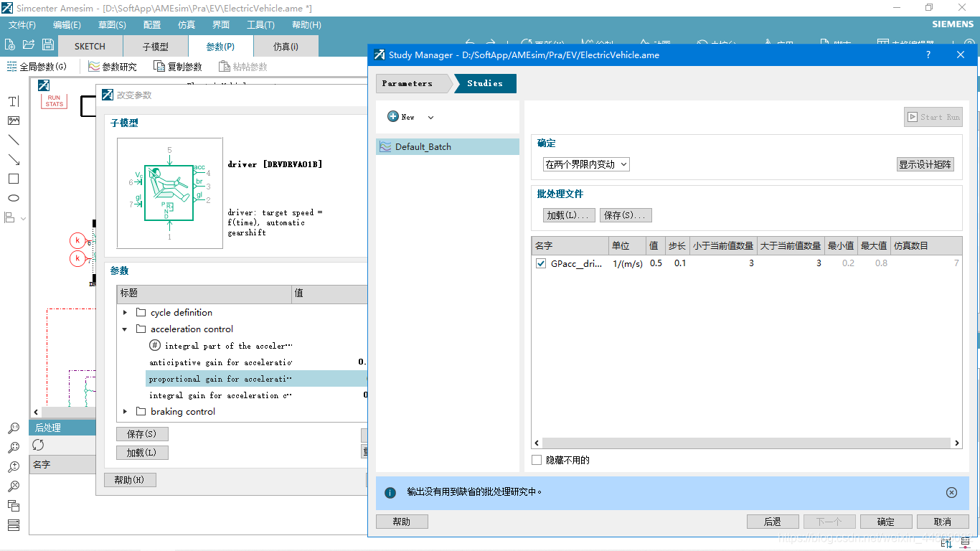Click 显示设计矩阵 button

coord(925,164)
